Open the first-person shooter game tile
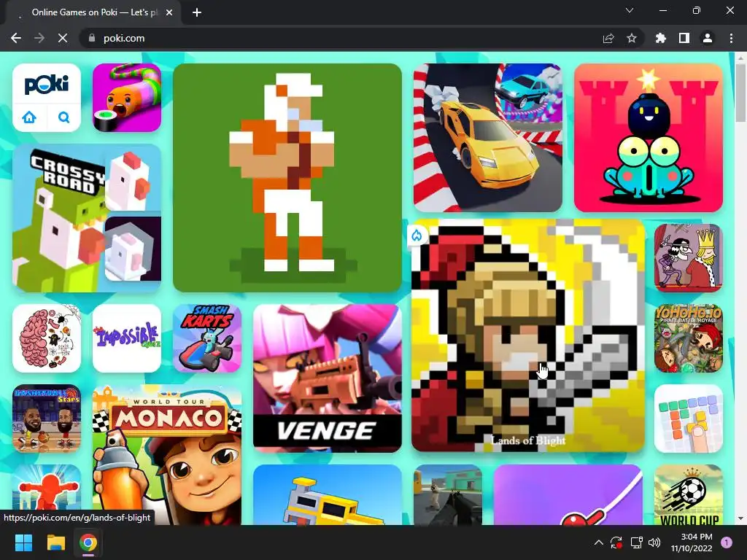 [448, 494]
